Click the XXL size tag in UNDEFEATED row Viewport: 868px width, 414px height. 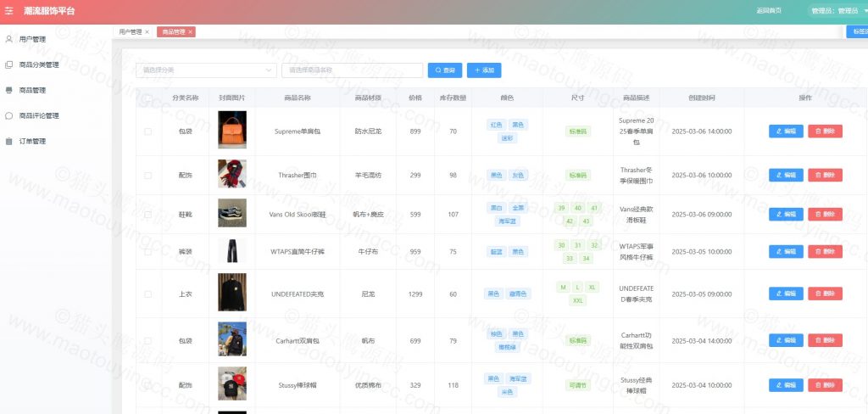(578, 300)
